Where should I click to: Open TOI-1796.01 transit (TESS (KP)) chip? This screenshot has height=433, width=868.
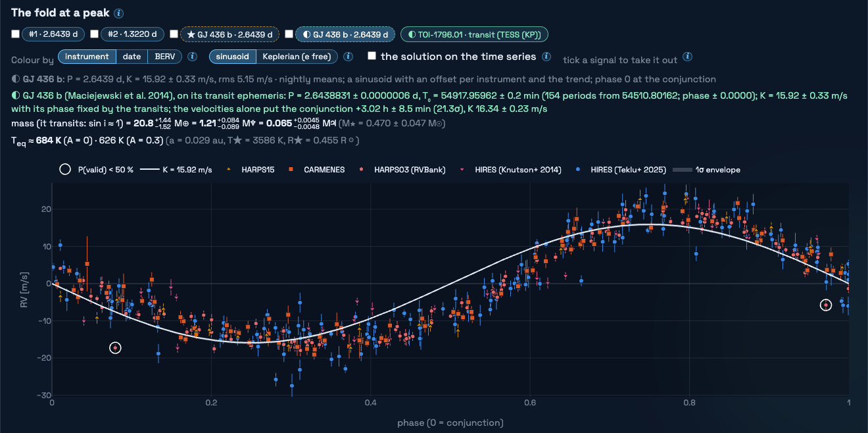pos(474,34)
